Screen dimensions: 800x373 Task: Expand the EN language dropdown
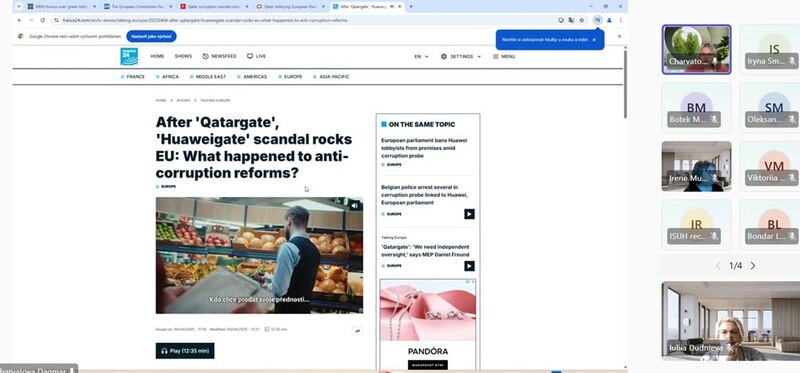pos(421,57)
